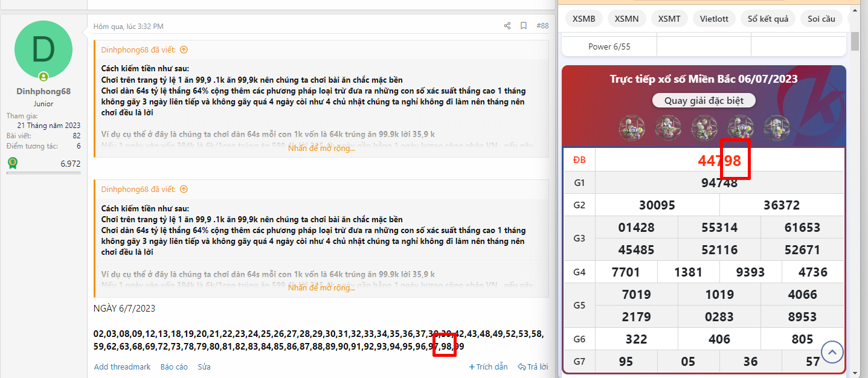
Task: Click the G2 result 30095
Action: [x=657, y=205]
